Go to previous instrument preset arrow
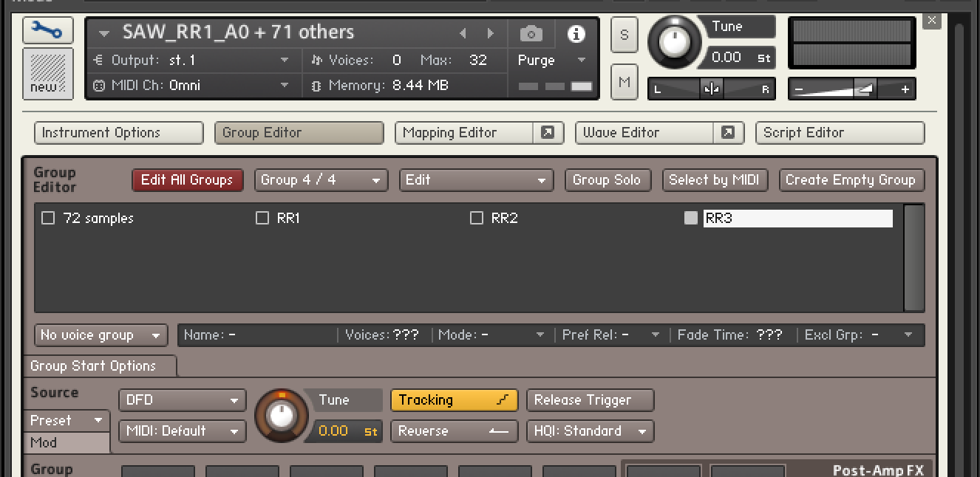This screenshot has height=477, width=980. tap(463, 33)
